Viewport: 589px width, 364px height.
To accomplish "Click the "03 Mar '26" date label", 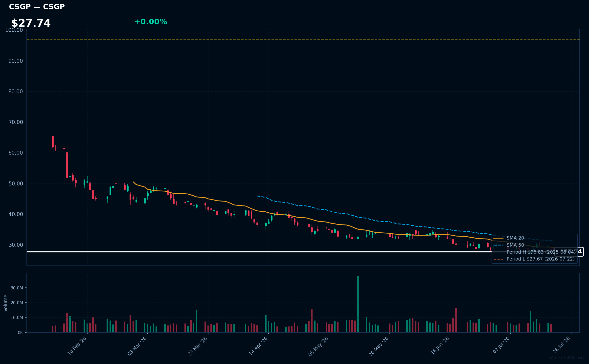I will (137, 346).
